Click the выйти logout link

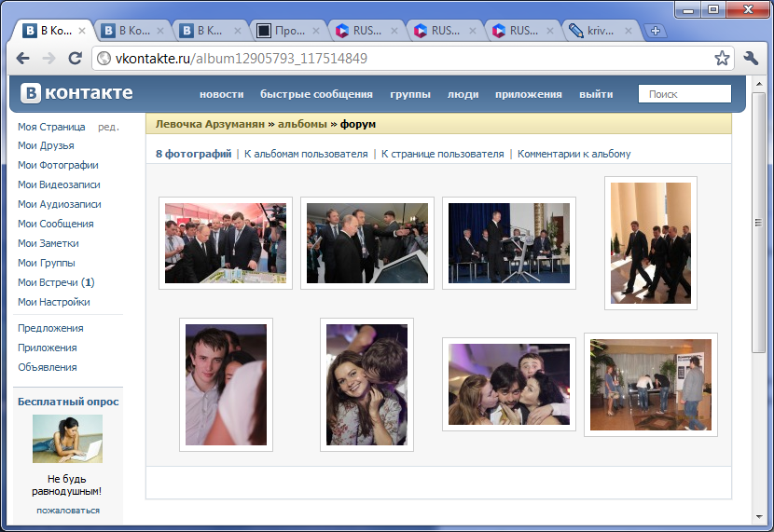coord(596,94)
